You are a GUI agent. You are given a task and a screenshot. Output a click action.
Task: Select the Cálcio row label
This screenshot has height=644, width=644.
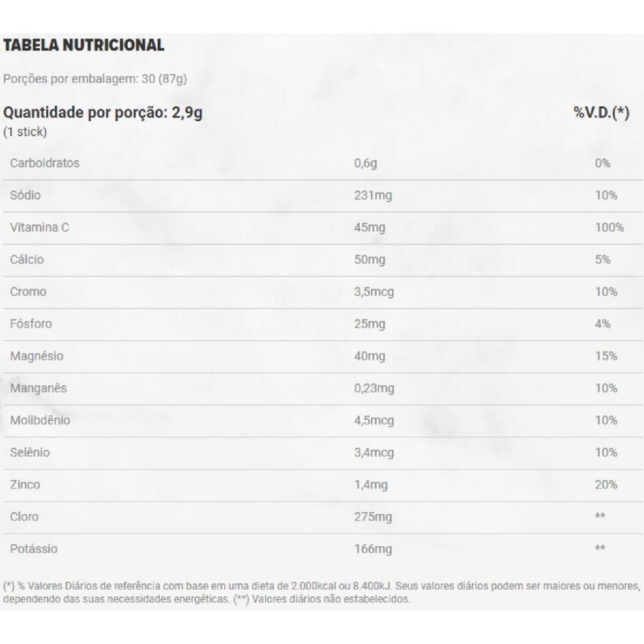pos(27,260)
